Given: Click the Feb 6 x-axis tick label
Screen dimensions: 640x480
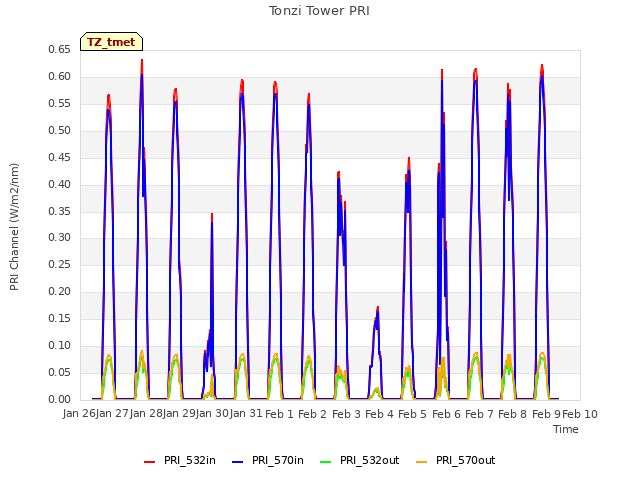Looking at the screenshot, I should [446, 414].
